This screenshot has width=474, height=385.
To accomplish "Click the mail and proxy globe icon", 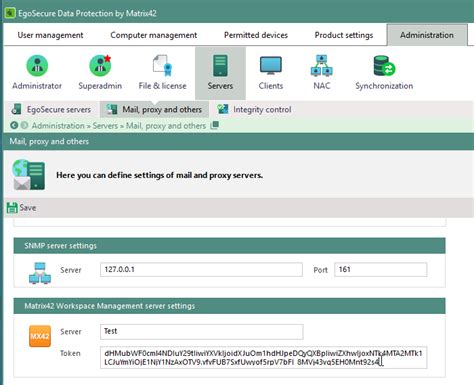I will [x=29, y=175].
